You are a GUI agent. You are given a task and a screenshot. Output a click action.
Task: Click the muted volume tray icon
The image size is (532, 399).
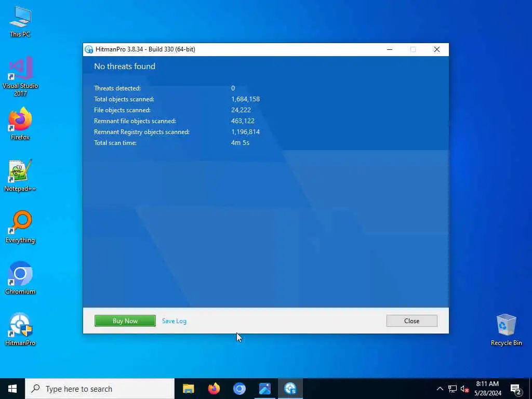click(x=464, y=389)
